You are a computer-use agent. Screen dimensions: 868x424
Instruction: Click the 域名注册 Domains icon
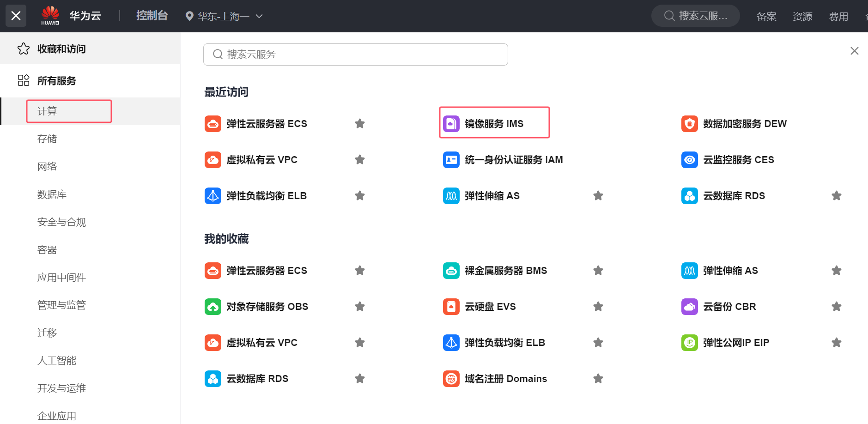[x=451, y=379]
